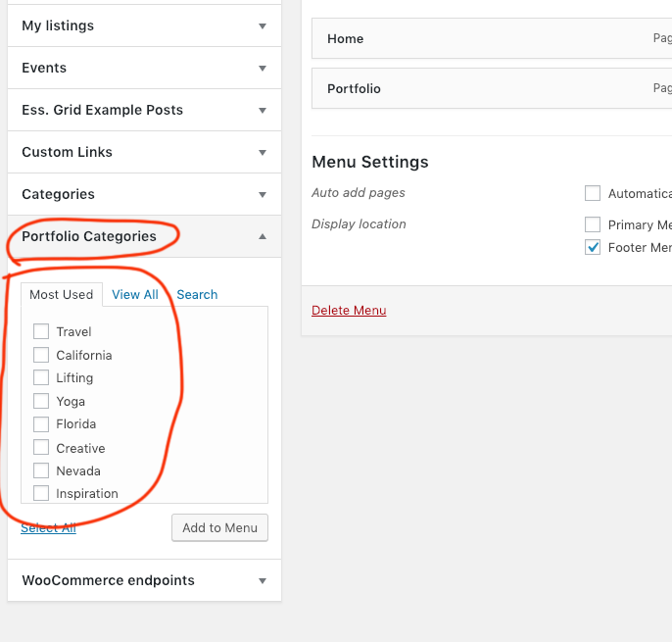This screenshot has height=642, width=672.
Task: Select the Inspiration checkbox
Action: point(41,493)
